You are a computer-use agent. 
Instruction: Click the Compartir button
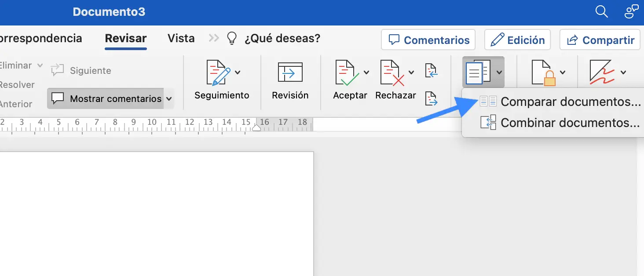[x=600, y=40]
